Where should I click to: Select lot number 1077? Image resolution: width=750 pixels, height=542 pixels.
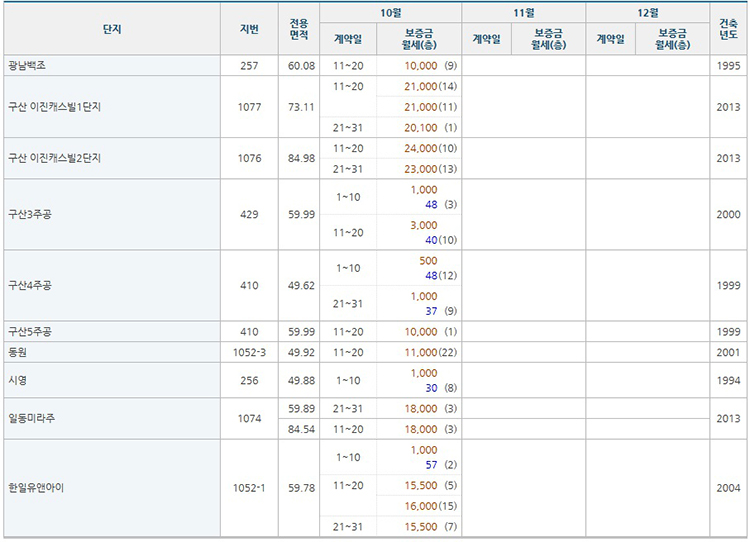coord(249,107)
